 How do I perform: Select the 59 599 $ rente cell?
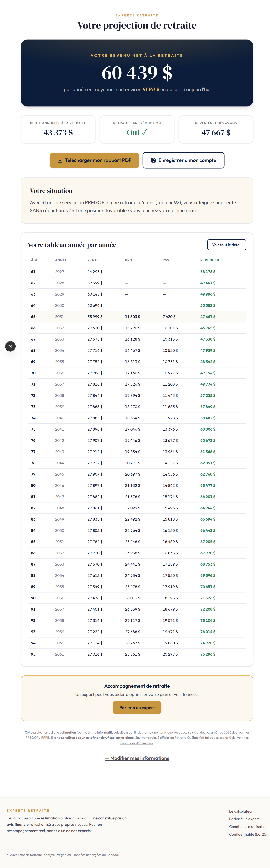[x=95, y=283]
